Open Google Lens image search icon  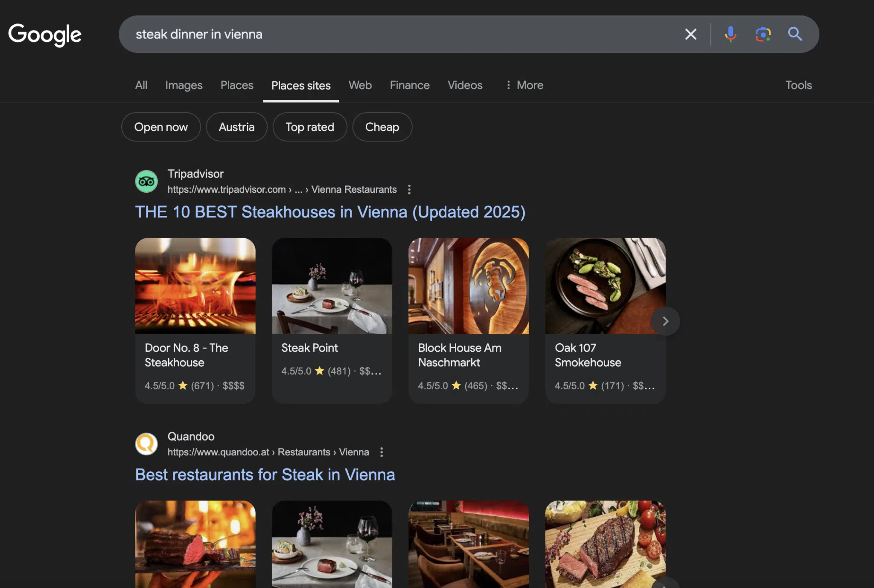pos(763,34)
